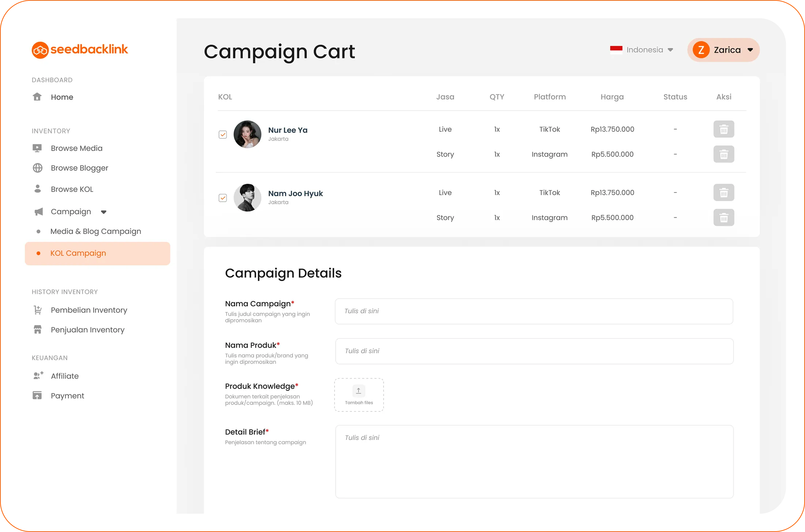Delete Nam Joo Hyuk's TikTok Live item
The image size is (805, 532).
pyautogui.click(x=723, y=193)
